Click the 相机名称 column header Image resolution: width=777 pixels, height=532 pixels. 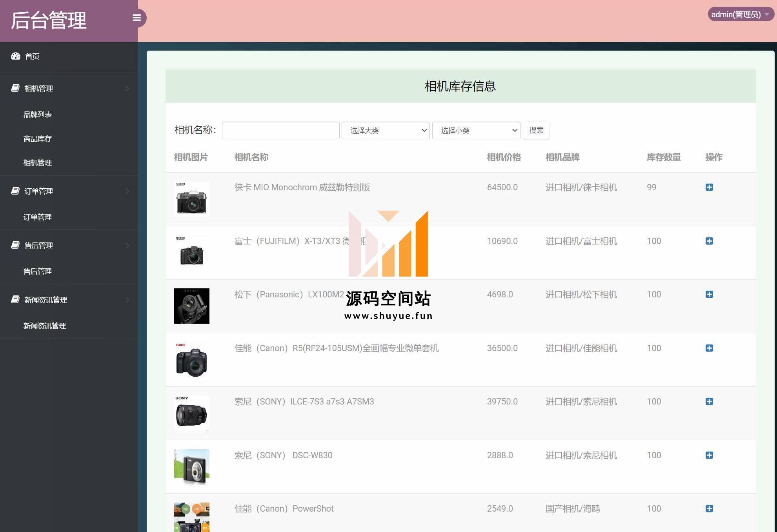click(251, 157)
